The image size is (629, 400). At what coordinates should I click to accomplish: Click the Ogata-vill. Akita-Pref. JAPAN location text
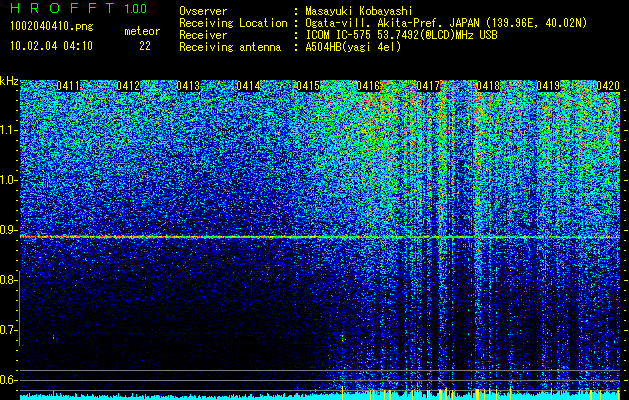[446, 23]
